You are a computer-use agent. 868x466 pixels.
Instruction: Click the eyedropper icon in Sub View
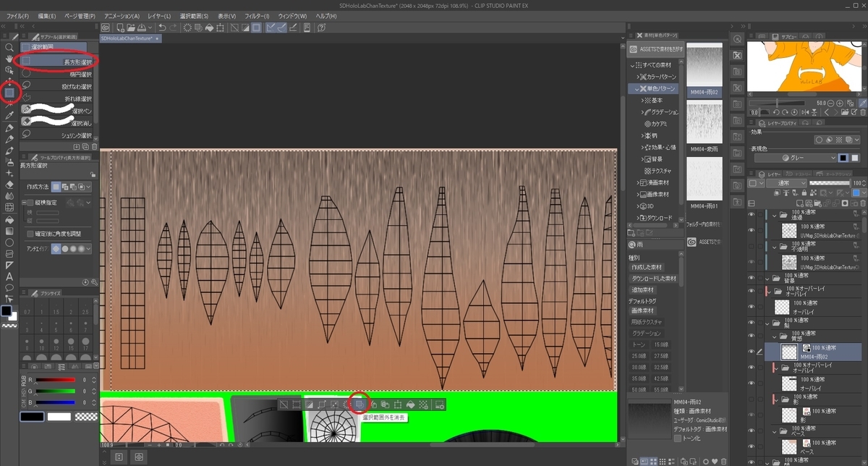[864, 103]
